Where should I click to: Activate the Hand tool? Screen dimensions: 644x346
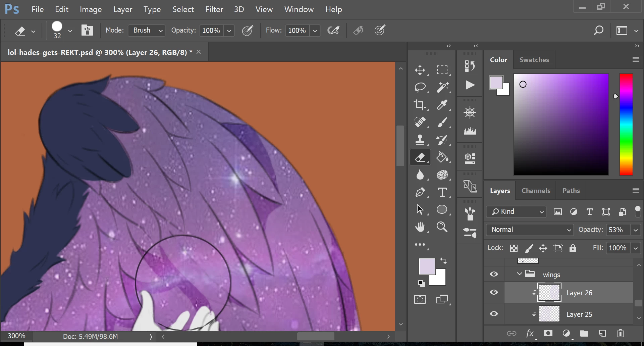[420, 227]
